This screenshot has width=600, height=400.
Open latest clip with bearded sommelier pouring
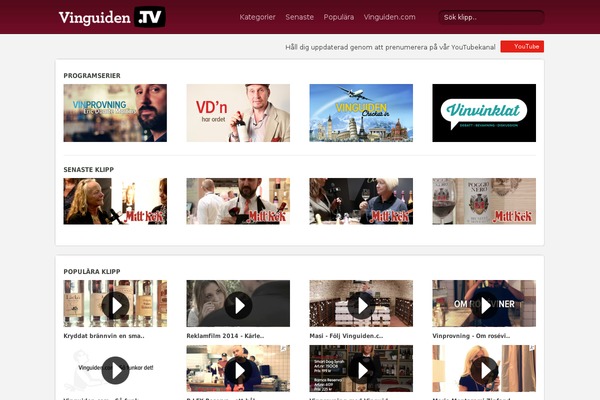238,201
